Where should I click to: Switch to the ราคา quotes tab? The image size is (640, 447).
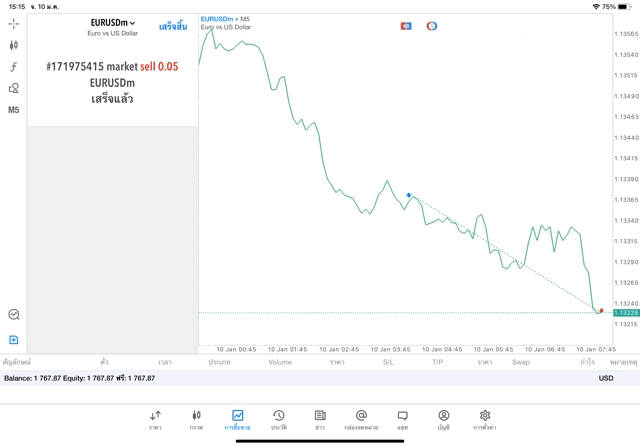[155, 419]
